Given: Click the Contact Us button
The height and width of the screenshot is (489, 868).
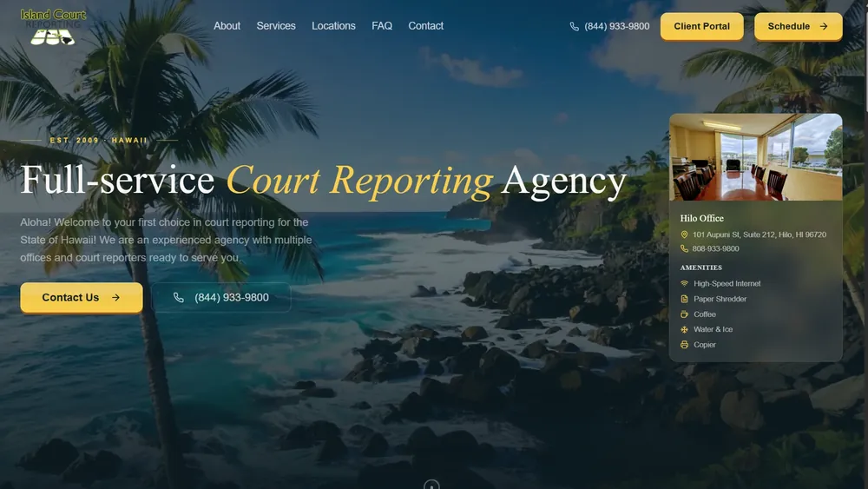Looking at the screenshot, I should click(82, 297).
